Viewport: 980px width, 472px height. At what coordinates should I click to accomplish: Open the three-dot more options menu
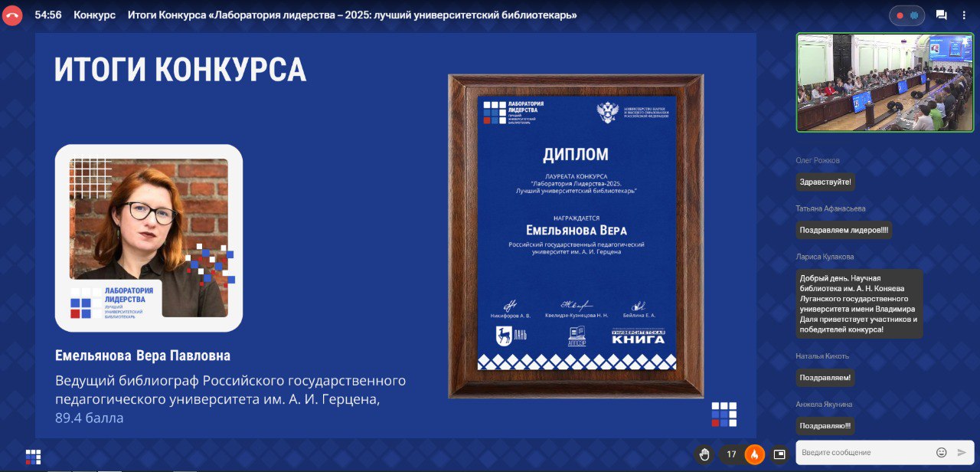pyautogui.click(x=964, y=15)
